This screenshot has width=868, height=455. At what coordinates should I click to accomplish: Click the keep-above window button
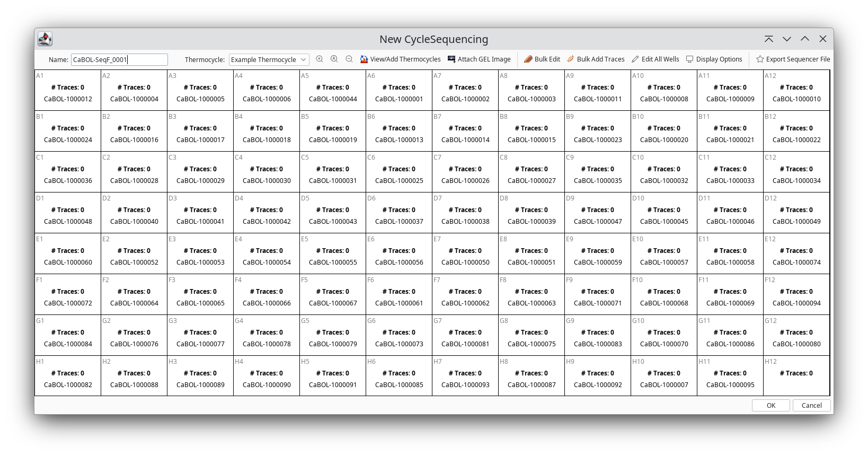[769, 39]
